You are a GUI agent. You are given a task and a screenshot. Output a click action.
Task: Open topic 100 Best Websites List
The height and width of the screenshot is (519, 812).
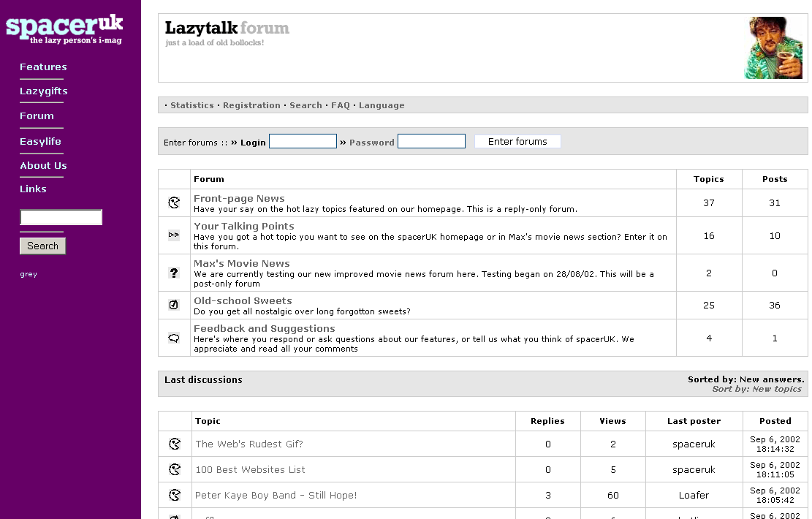pos(250,470)
